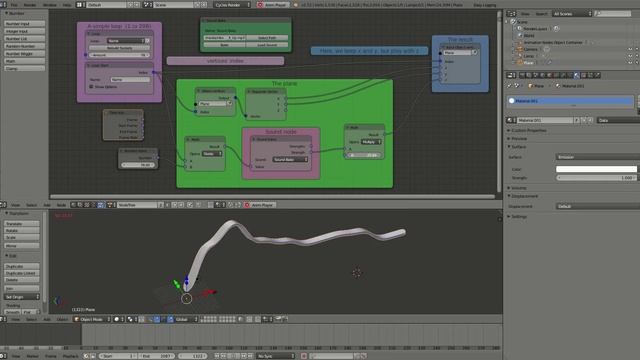Adjust value slider in Number Input node
640x360 pixels.
coord(139,165)
